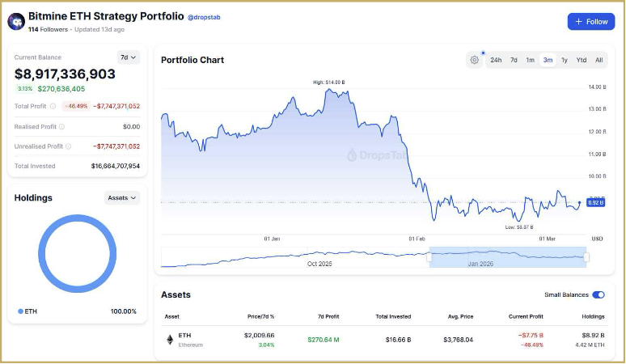Select the 24h chart range

tap(496, 60)
